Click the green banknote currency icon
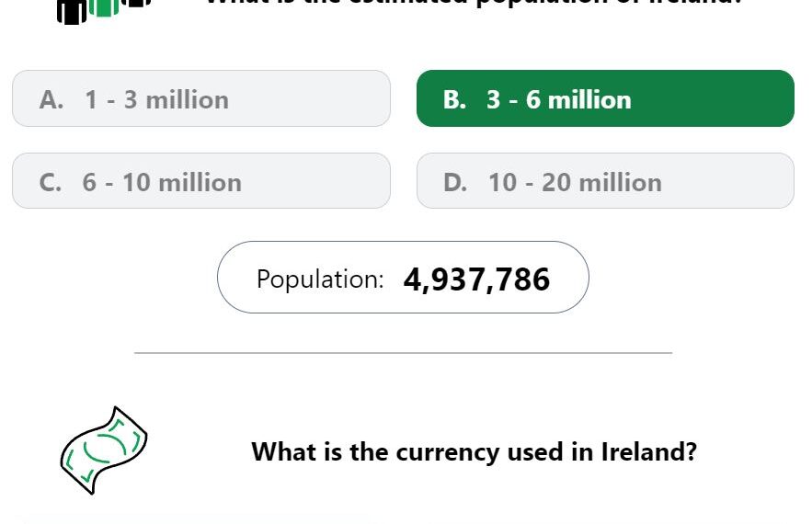This screenshot has width=812, height=524. tap(104, 450)
